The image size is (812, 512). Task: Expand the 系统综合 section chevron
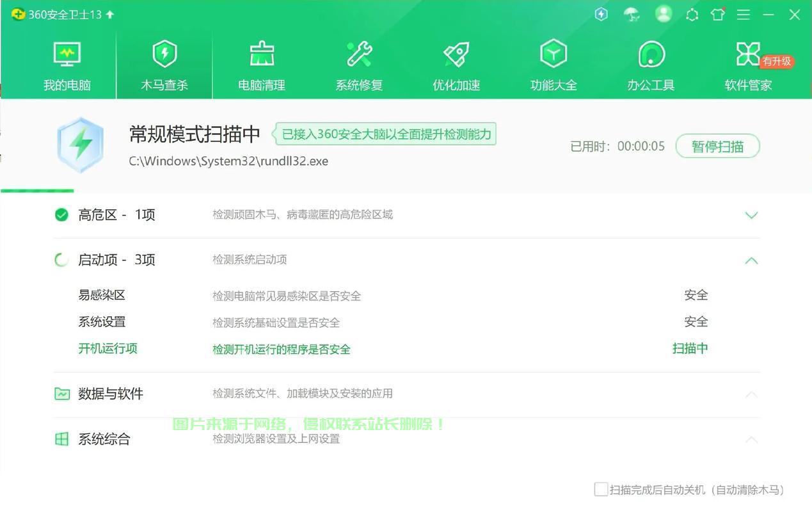point(751,440)
